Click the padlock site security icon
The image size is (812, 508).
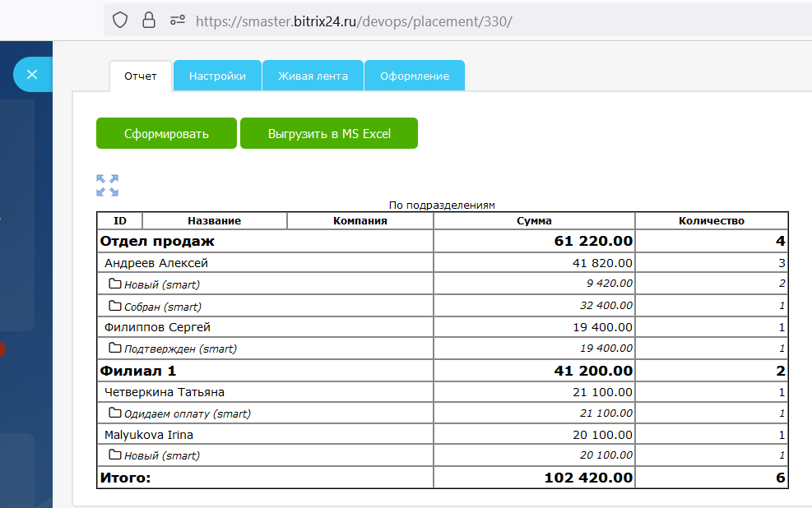pos(148,20)
